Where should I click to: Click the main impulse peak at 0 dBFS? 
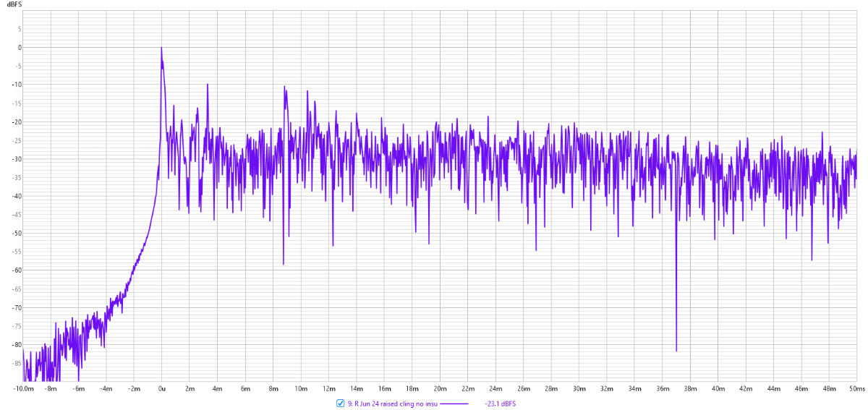[x=161, y=48]
